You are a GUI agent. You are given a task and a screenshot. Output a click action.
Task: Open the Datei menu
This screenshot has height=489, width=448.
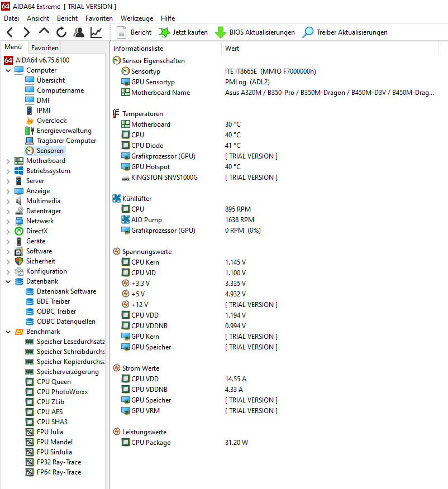[x=12, y=18]
